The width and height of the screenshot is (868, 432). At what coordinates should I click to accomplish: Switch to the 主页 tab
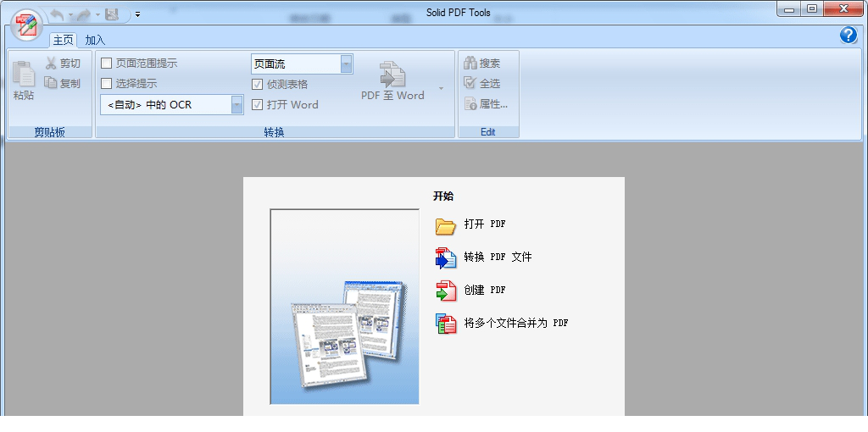click(x=63, y=40)
